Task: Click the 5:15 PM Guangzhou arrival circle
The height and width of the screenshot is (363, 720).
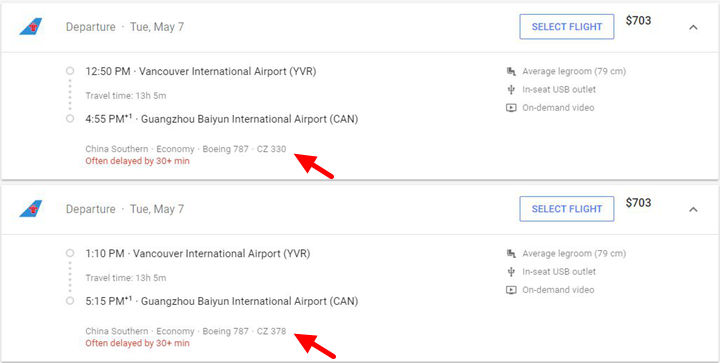Action: (70, 301)
